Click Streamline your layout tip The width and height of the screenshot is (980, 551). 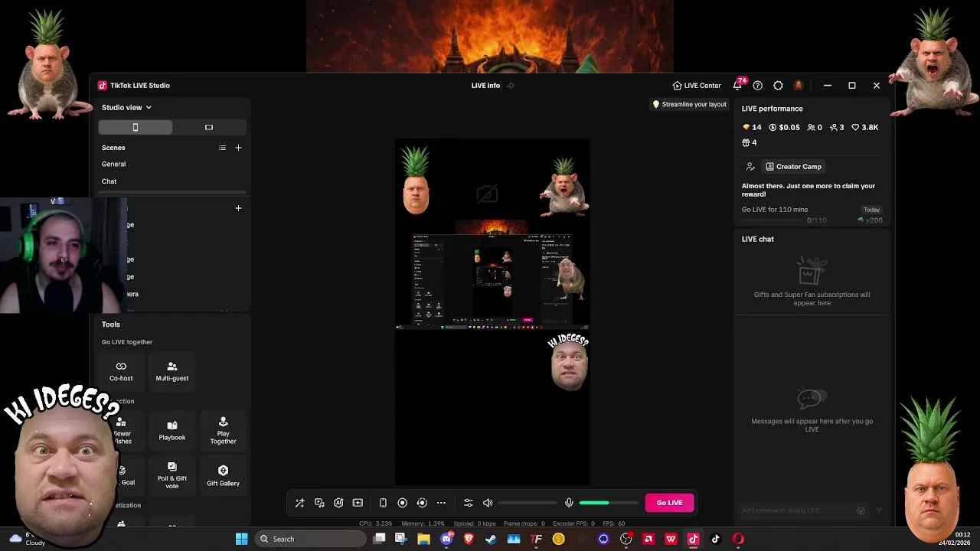[689, 104]
